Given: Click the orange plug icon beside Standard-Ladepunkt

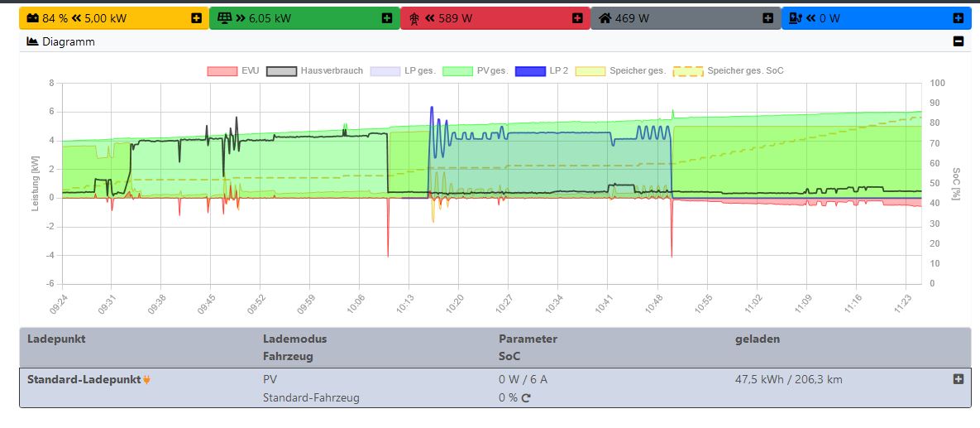Looking at the screenshot, I should 147,381.
